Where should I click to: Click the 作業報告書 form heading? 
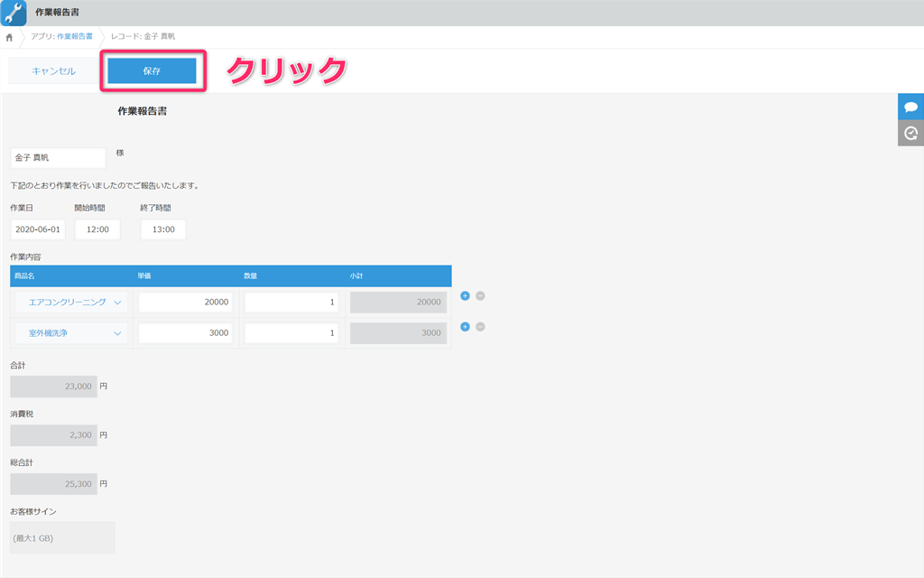pos(142,111)
